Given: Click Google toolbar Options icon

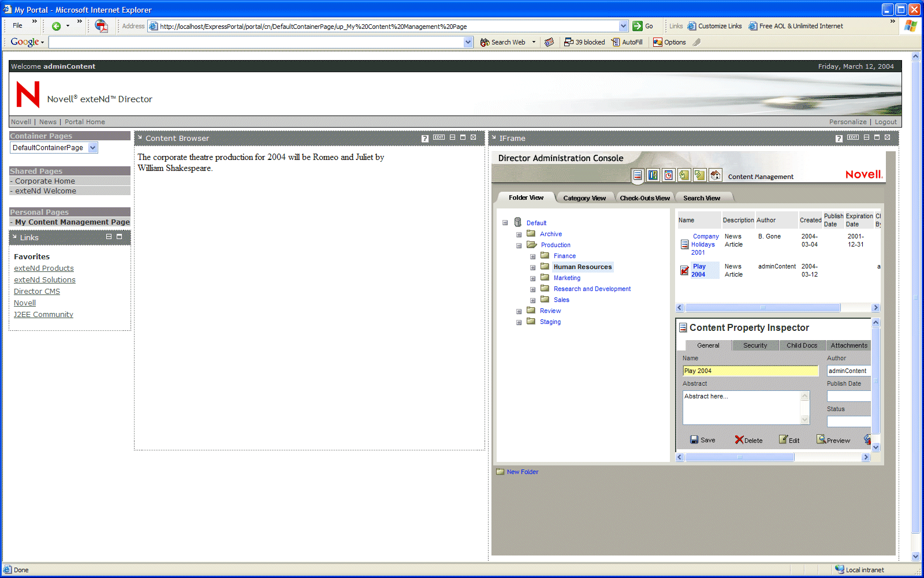Looking at the screenshot, I should [658, 42].
